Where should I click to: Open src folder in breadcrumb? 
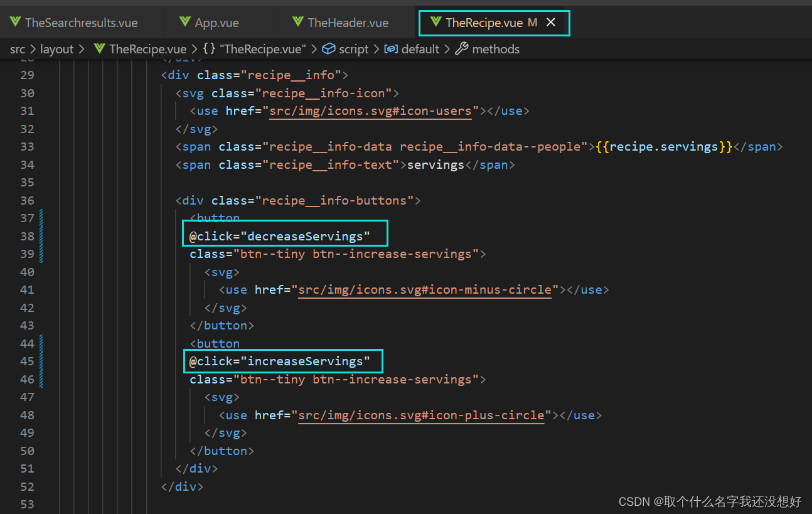tap(18, 49)
